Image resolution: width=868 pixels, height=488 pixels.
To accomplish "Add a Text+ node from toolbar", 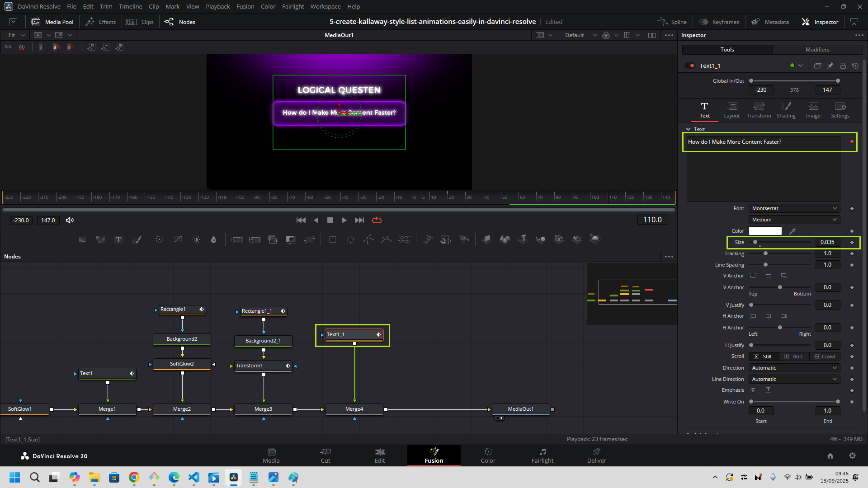I will pyautogui.click(x=118, y=239).
